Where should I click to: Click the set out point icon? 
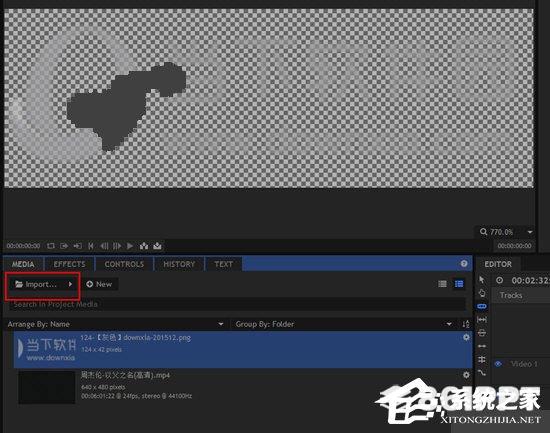coord(78,246)
